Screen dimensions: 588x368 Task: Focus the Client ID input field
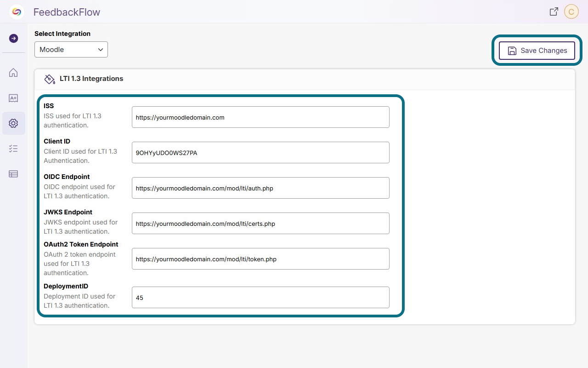click(260, 153)
